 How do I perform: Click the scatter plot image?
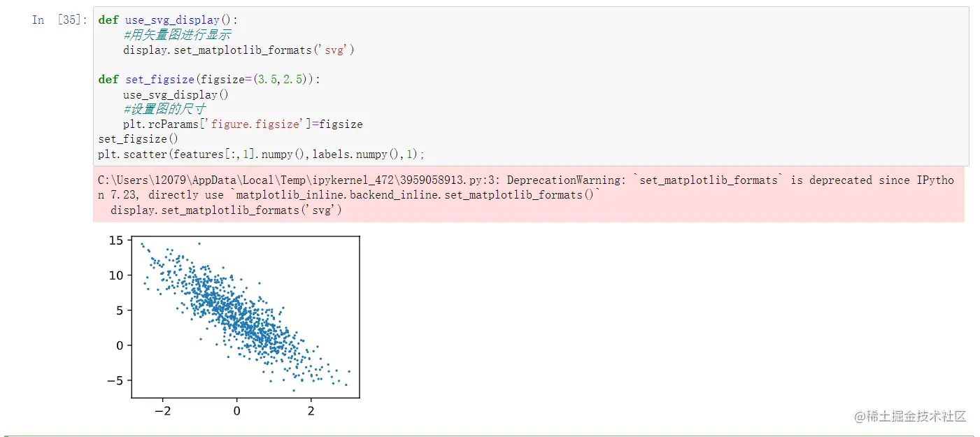point(245,318)
